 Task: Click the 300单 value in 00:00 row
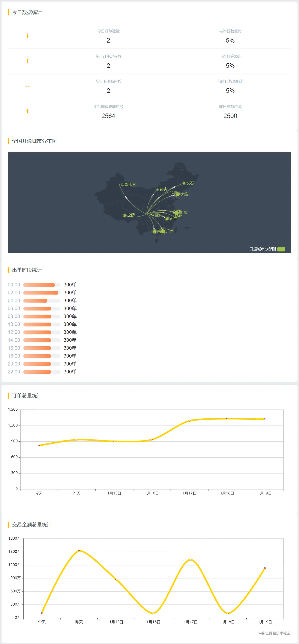click(x=70, y=285)
